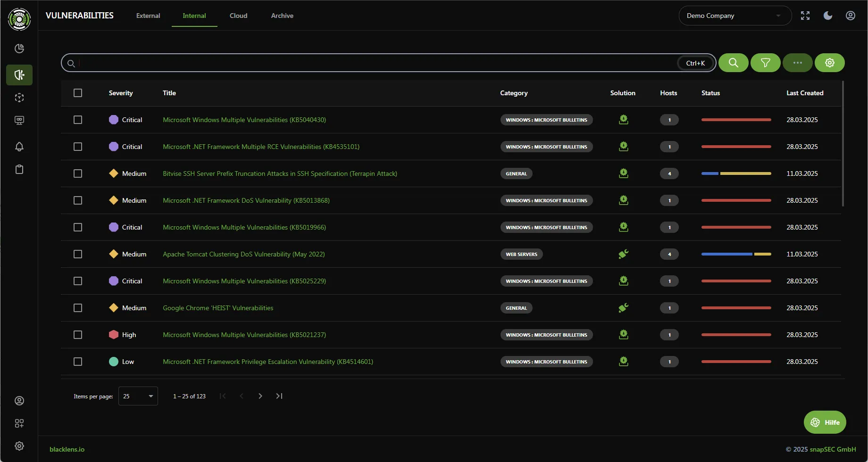Click the Ctrl+K shortcut badge
Screen dimensions: 868x462
(695, 63)
